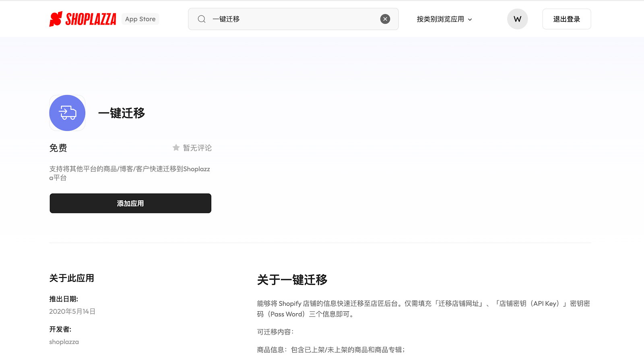Viewport: 644px width, 356px height.
Task: Click the 关于此应用 heading
Action: point(72,278)
